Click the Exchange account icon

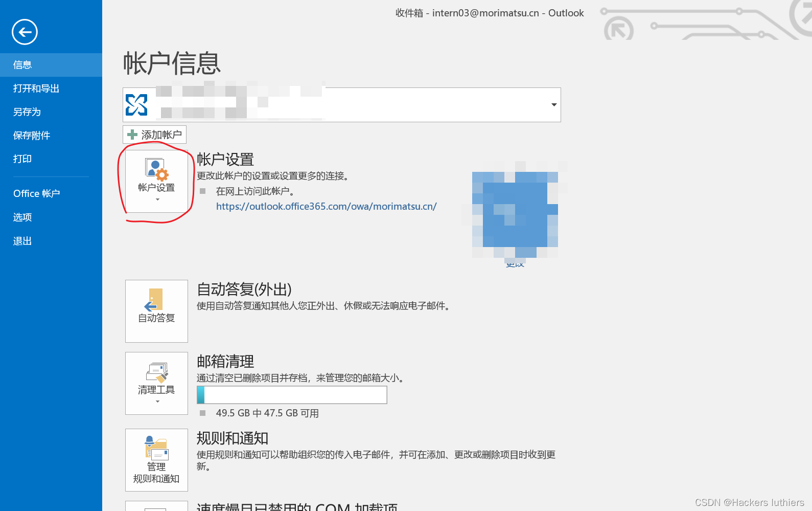coord(136,105)
